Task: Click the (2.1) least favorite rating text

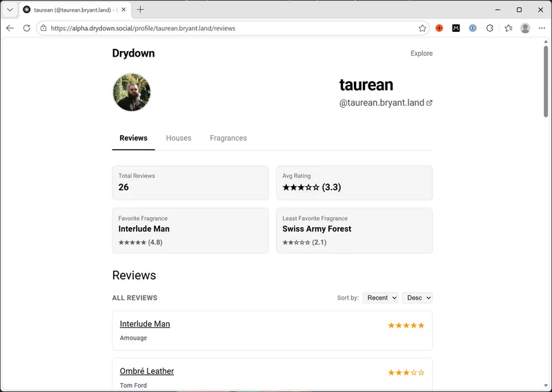Action: (x=319, y=242)
